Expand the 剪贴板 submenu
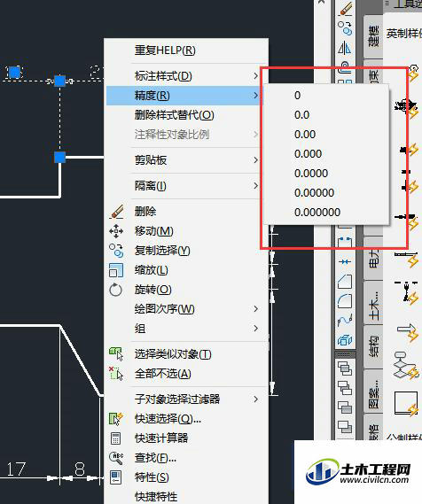 click(187, 160)
